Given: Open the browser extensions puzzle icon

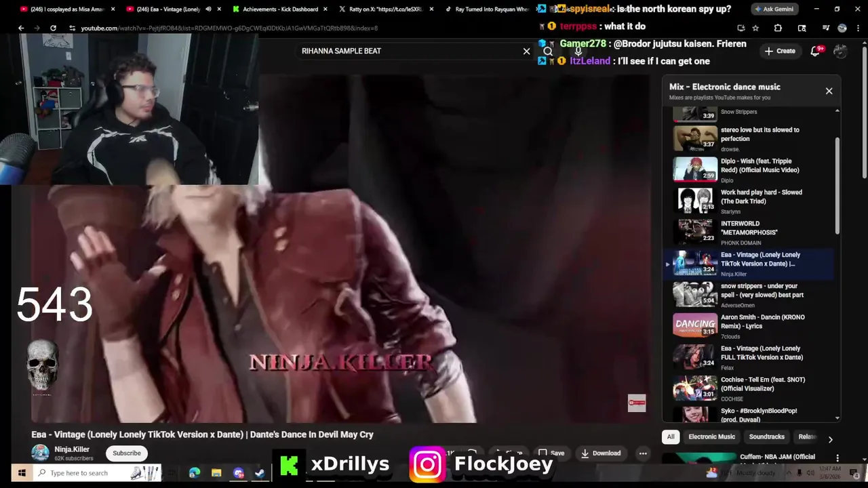Looking at the screenshot, I should (778, 28).
